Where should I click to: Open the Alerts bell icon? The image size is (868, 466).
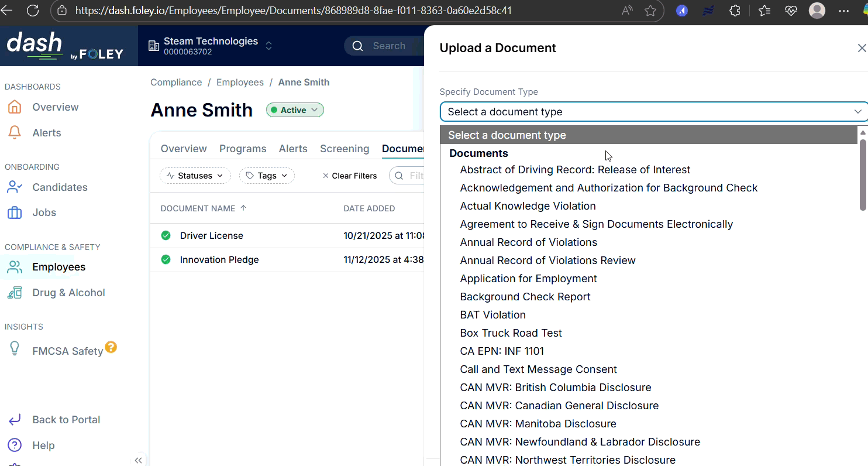tap(14, 132)
